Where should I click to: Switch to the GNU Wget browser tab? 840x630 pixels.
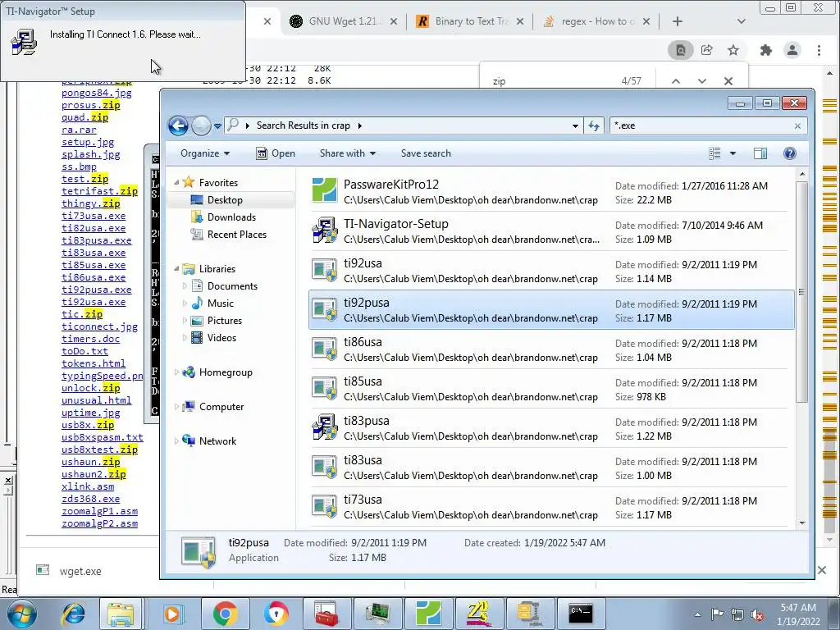(343, 21)
